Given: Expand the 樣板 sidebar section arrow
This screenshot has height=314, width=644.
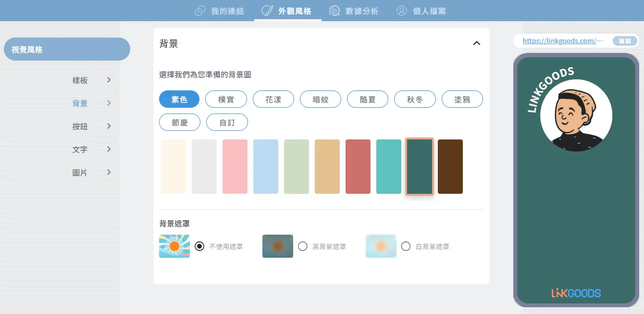Looking at the screenshot, I should (109, 80).
